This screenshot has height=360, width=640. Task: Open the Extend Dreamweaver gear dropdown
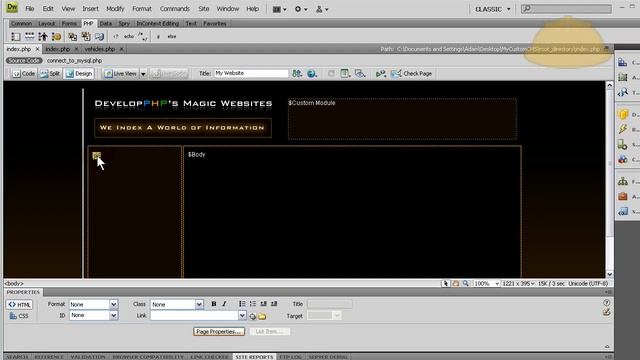(301, 9)
